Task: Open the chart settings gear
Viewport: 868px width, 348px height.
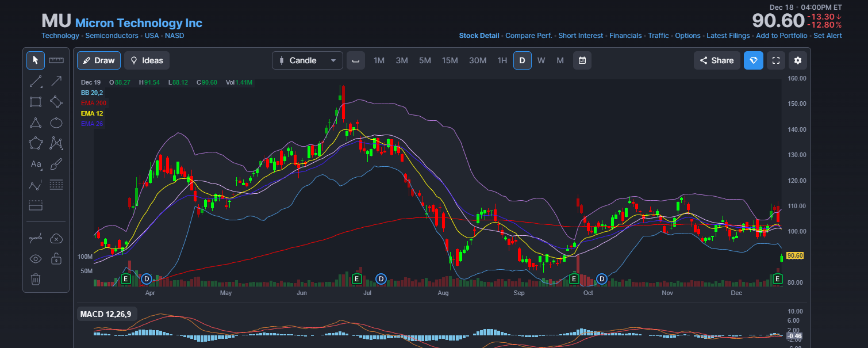Action: click(798, 60)
